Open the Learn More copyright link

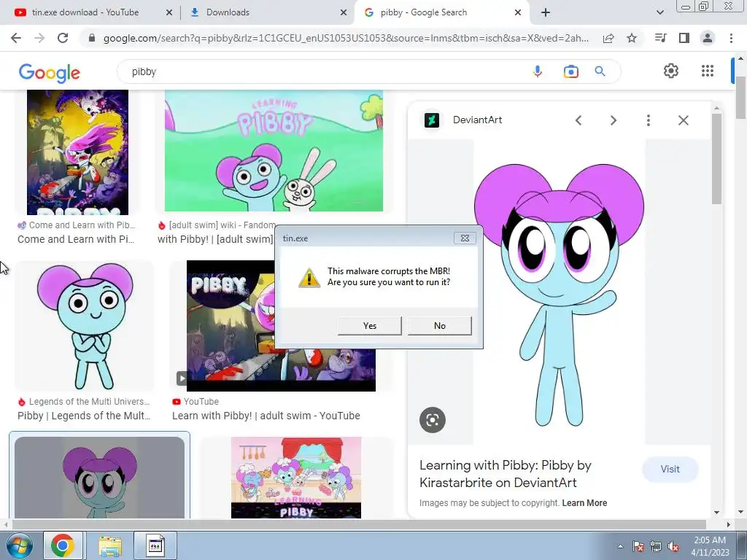[x=584, y=503]
